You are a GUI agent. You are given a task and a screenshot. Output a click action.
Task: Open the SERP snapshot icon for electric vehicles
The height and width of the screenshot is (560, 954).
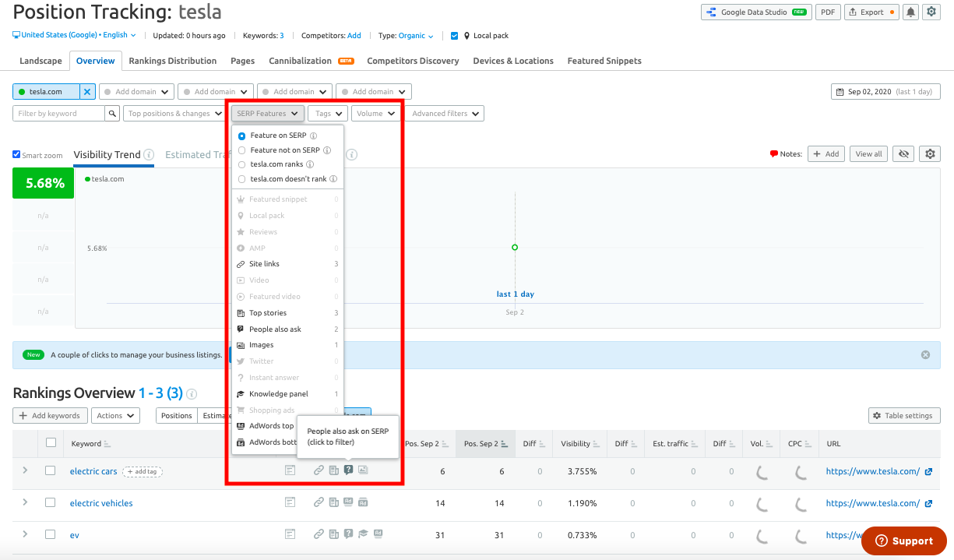coord(290,502)
